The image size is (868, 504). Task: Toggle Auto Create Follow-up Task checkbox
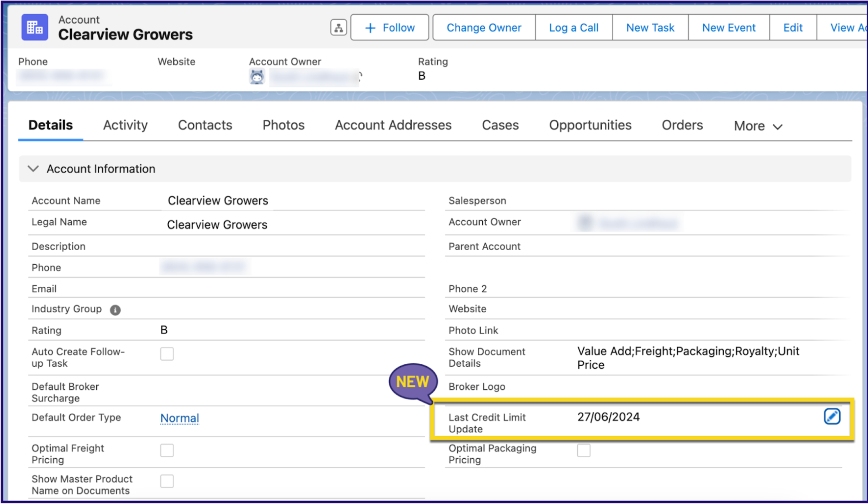click(167, 354)
